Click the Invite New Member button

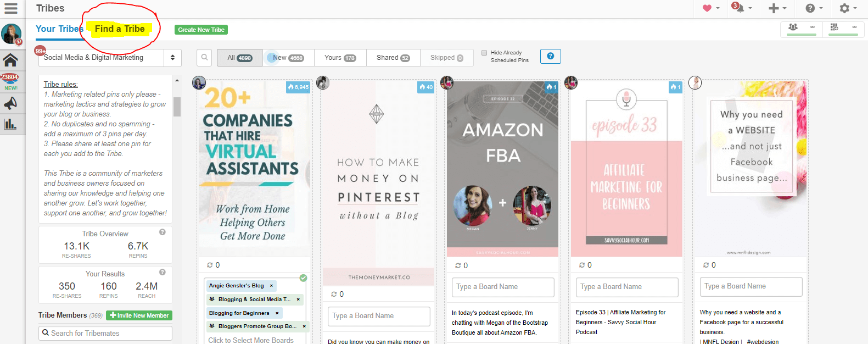click(139, 315)
